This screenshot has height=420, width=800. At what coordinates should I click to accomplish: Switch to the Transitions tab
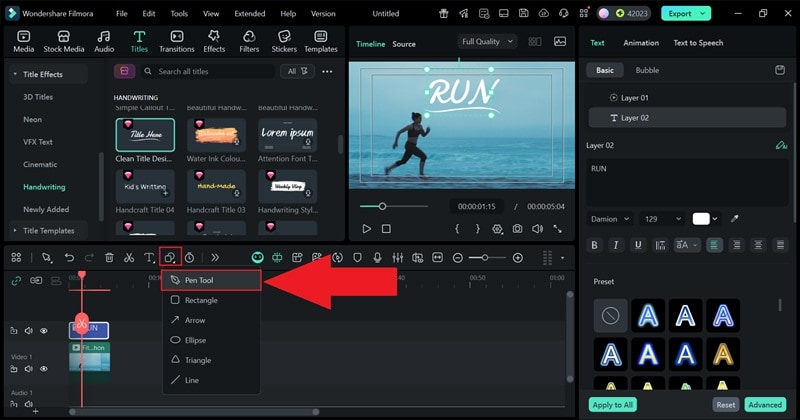pos(177,41)
